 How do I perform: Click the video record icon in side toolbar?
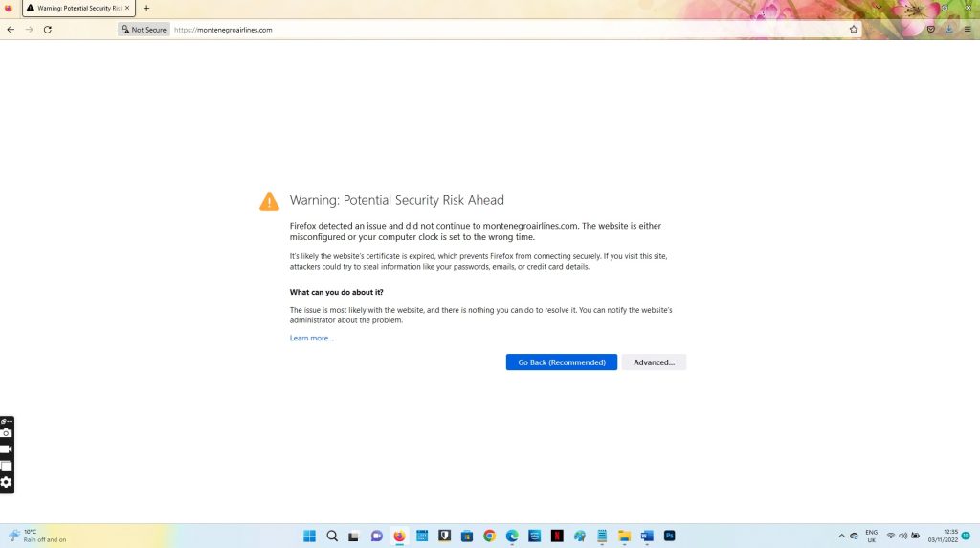pos(7,449)
